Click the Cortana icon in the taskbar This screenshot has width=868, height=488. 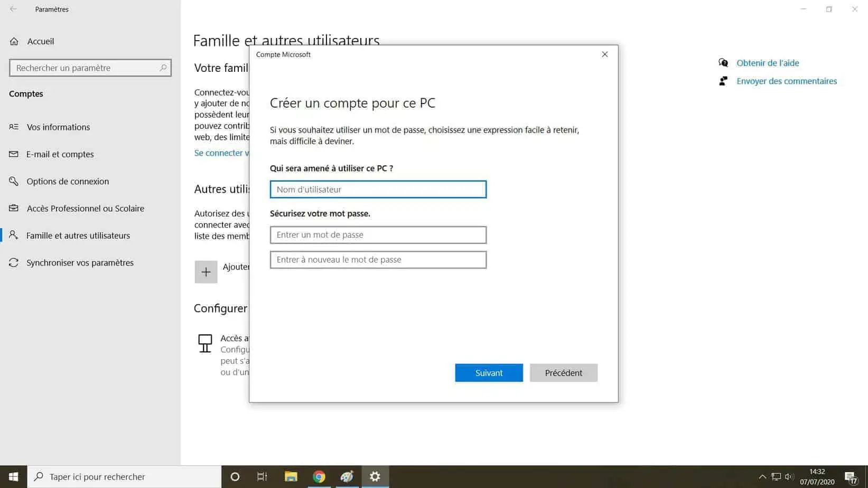(x=235, y=476)
